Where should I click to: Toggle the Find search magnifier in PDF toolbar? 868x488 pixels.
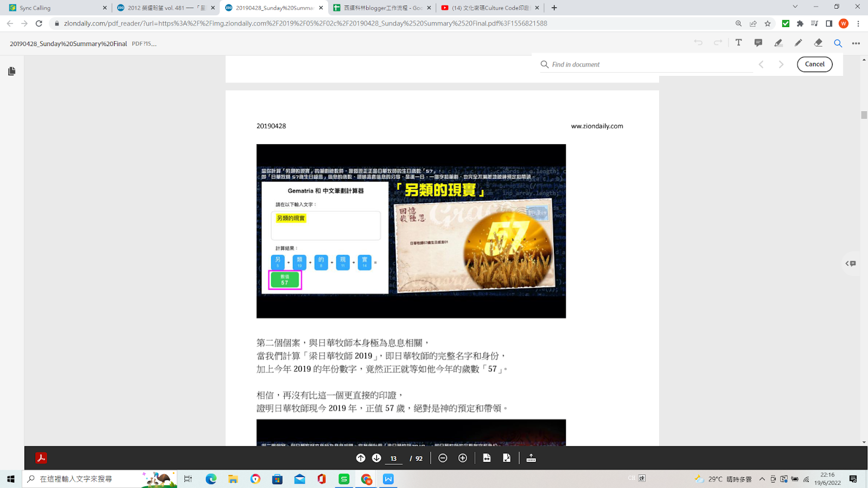pos(838,43)
